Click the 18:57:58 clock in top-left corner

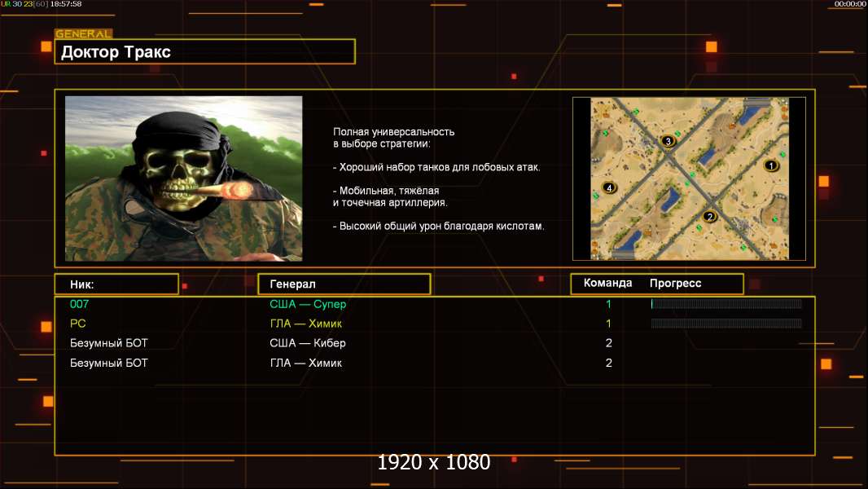pyautogui.click(x=66, y=4)
